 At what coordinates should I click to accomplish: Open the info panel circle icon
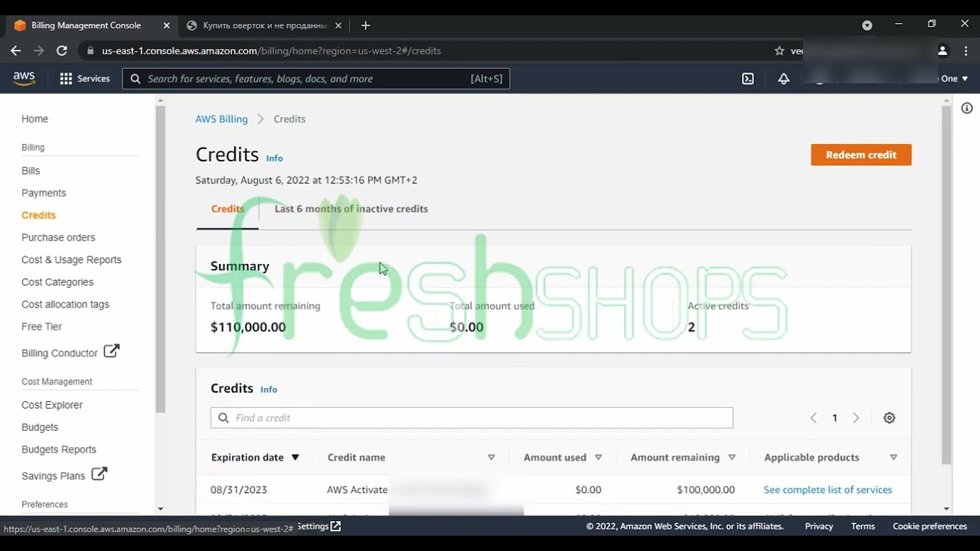click(967, 109)
